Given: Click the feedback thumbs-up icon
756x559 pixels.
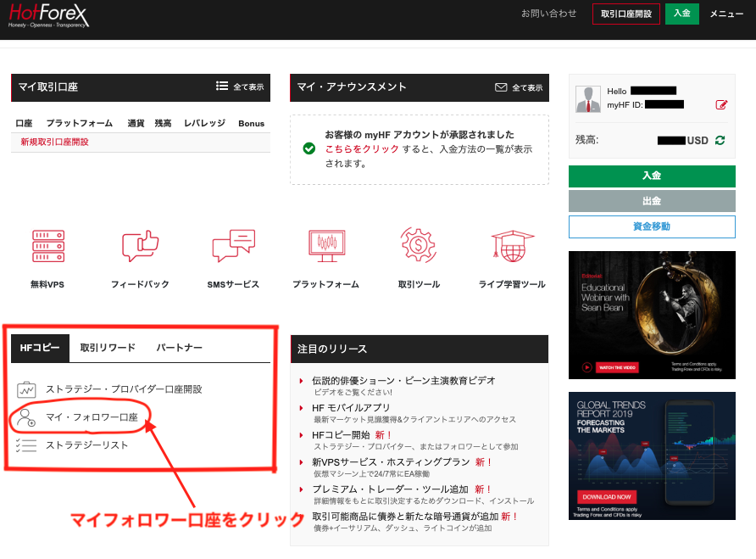Looking at the screenshot, I should pos(140,246).
